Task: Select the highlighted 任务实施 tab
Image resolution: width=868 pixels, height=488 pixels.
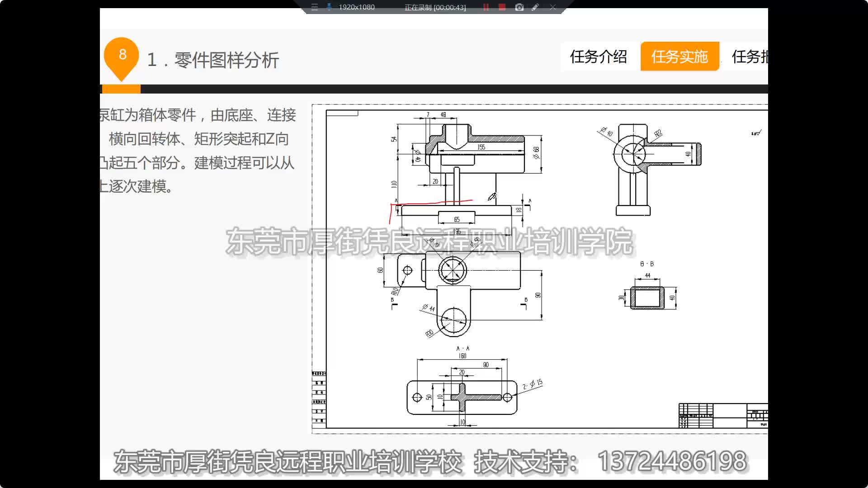Action: (680, 57)
